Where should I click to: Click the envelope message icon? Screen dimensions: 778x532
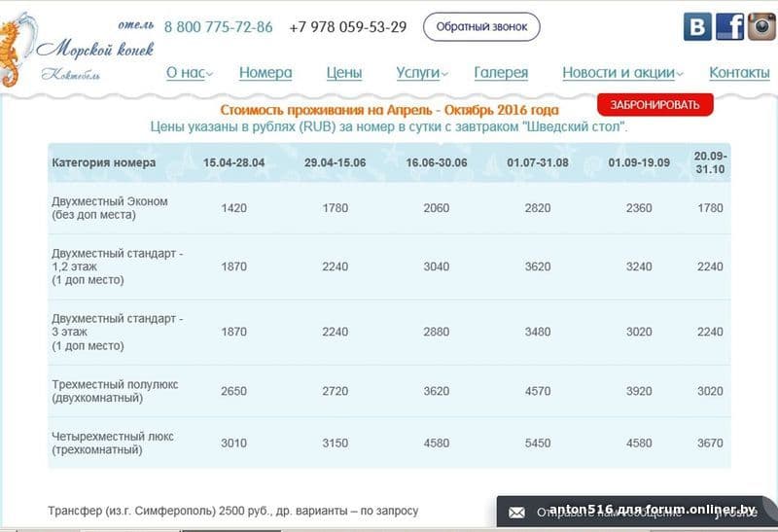(516, 513)
